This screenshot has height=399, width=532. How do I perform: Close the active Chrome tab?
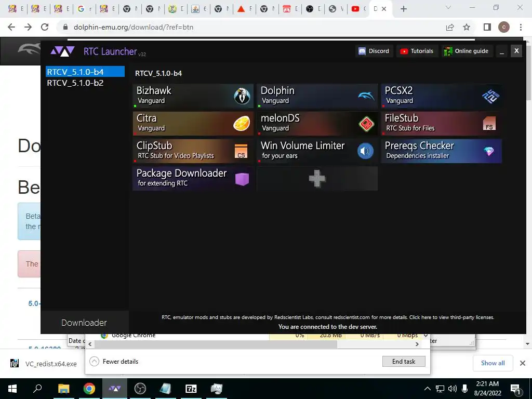384,9
